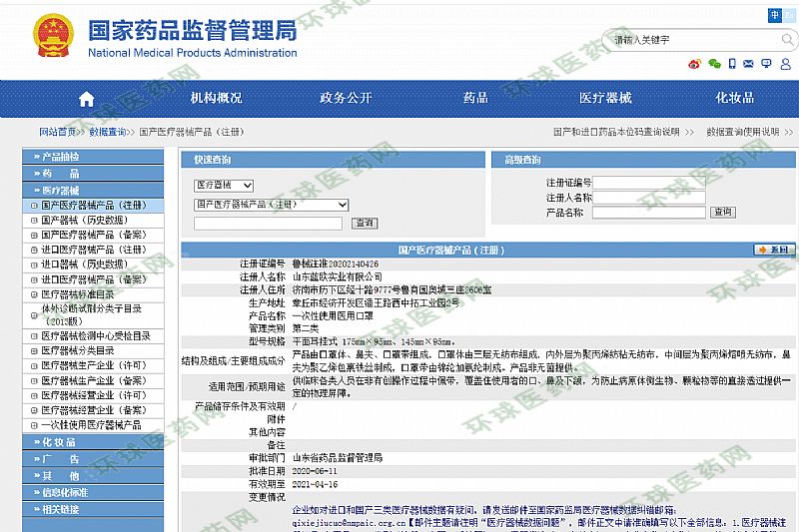
Task: Open the Weibo social icon
Action: tap(694, 64)
